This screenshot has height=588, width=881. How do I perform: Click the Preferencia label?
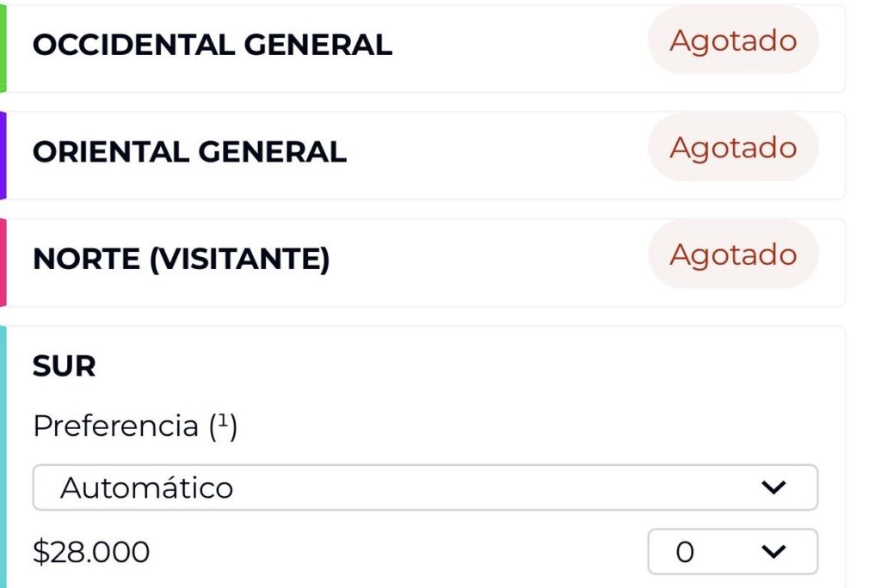coord(115,426)
